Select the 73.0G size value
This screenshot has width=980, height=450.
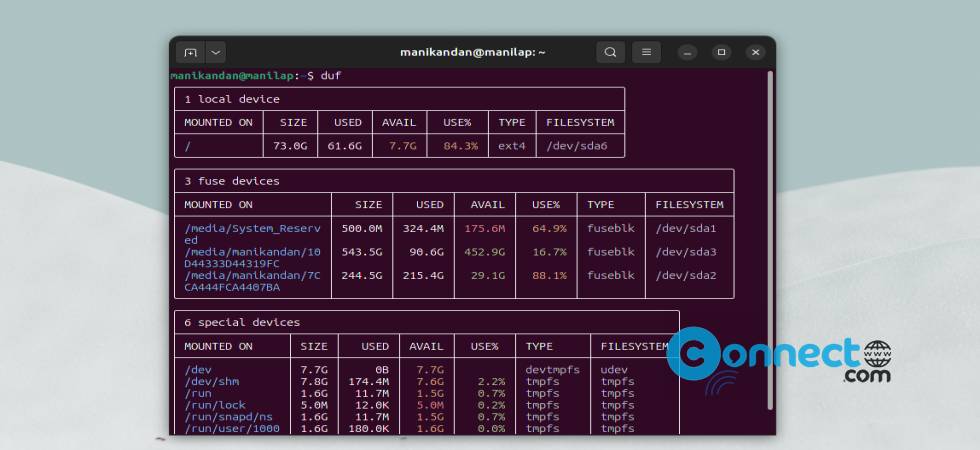(x=290, y=146)
